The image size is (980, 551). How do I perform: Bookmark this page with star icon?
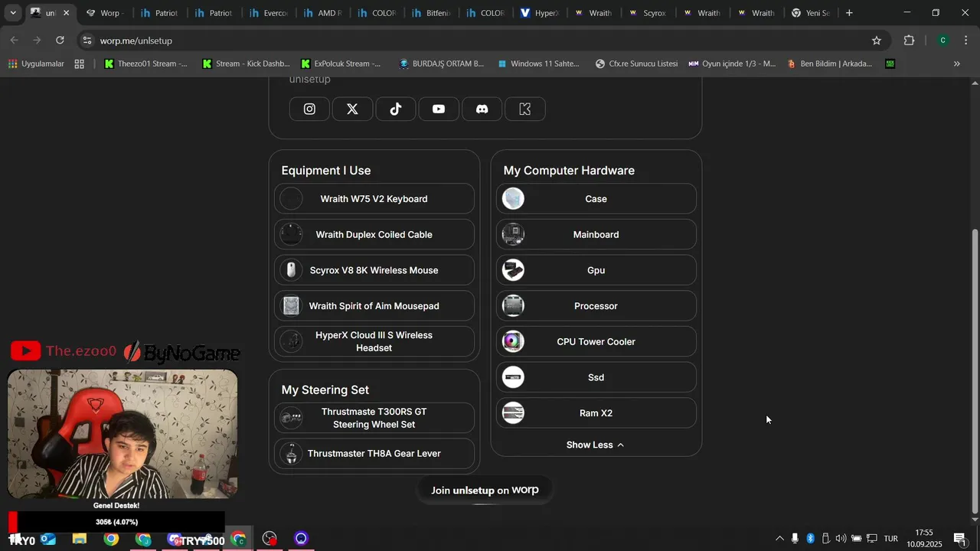(x=877, y=41)
